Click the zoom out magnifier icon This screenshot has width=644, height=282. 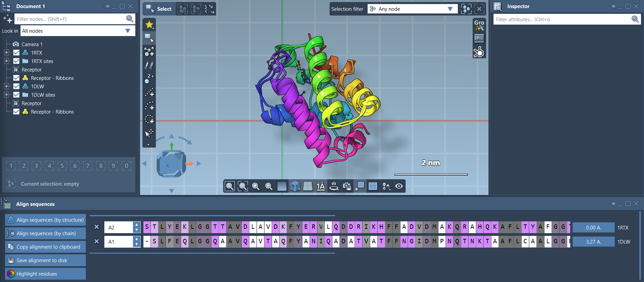pos(269,186)
